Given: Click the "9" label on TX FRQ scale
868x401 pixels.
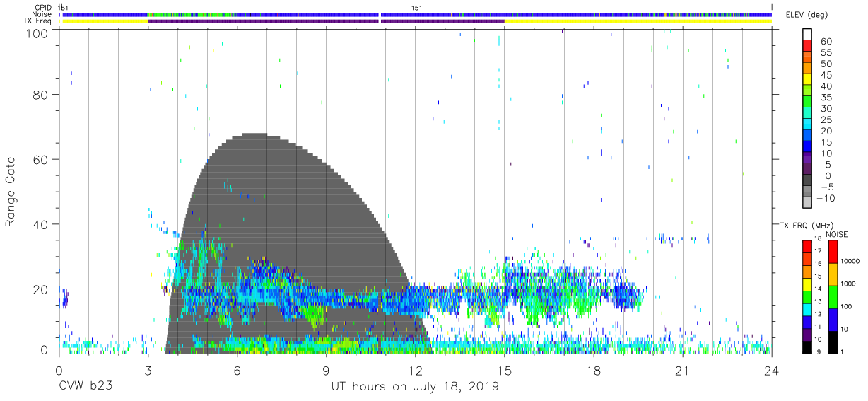Looking at the screenshot, I should point(818,351).
